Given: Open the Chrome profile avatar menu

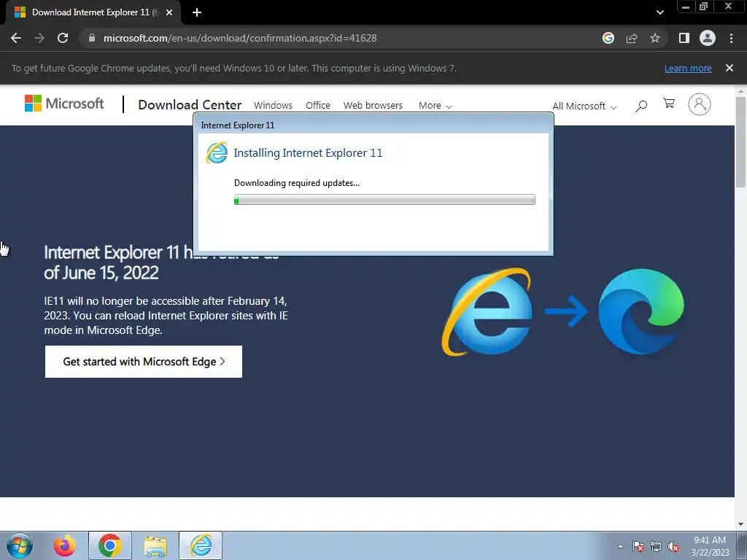Looking at the screenshot, I should coord(708,38).
